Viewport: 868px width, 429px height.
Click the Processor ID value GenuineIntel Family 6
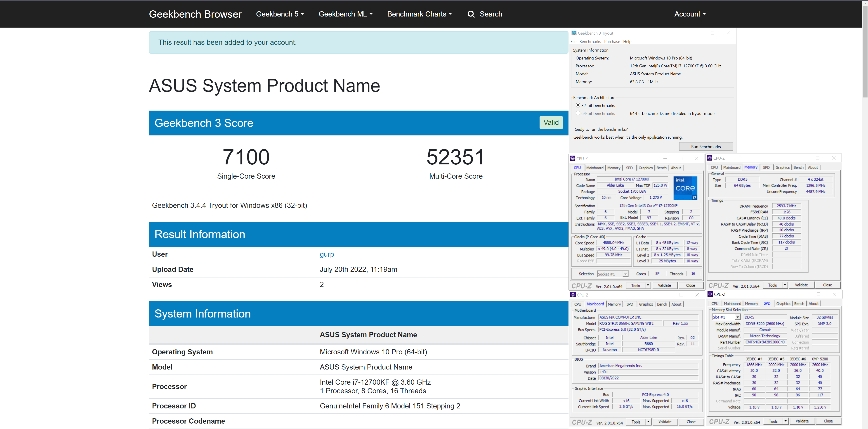pyautogui.click(x=390, y=406)
